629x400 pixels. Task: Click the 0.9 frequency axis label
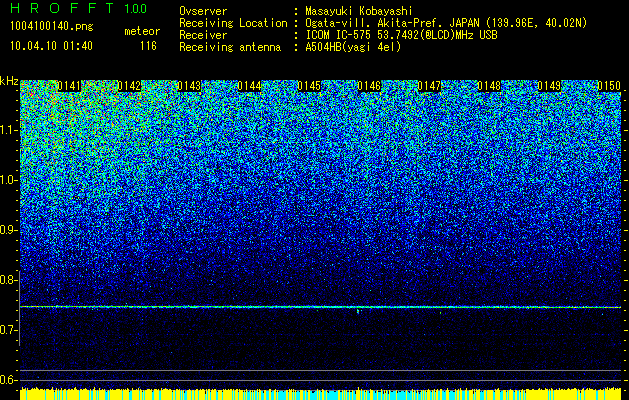(x=9, y=230)
